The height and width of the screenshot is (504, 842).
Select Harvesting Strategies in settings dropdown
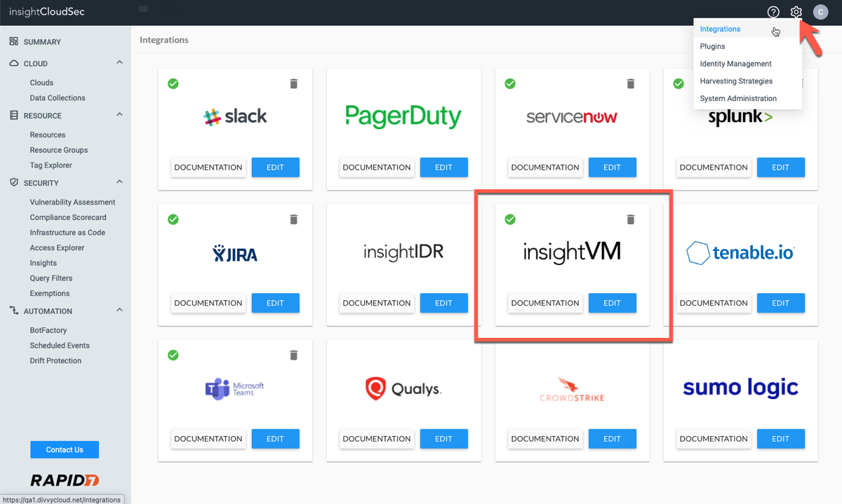(748, 81)
